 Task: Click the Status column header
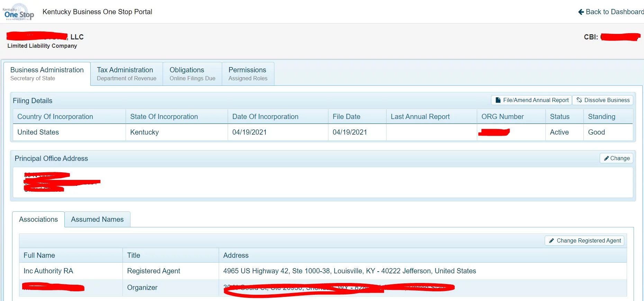(x=560, y=117)
